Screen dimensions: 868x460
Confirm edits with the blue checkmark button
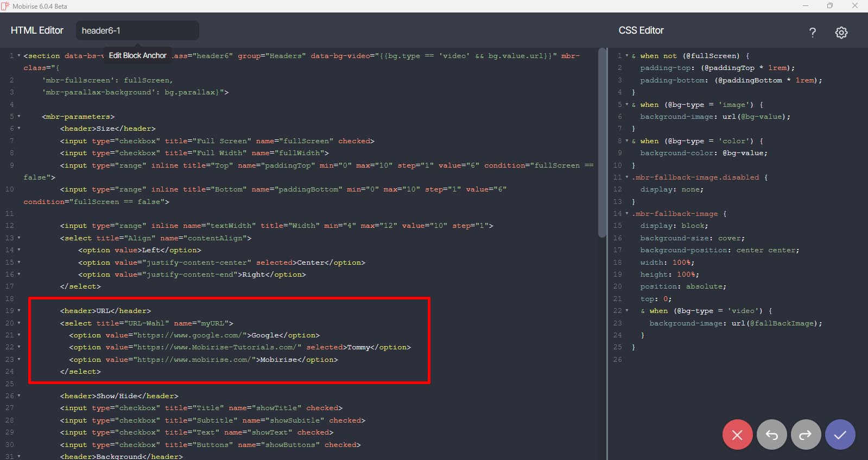[x=840, y=435]
